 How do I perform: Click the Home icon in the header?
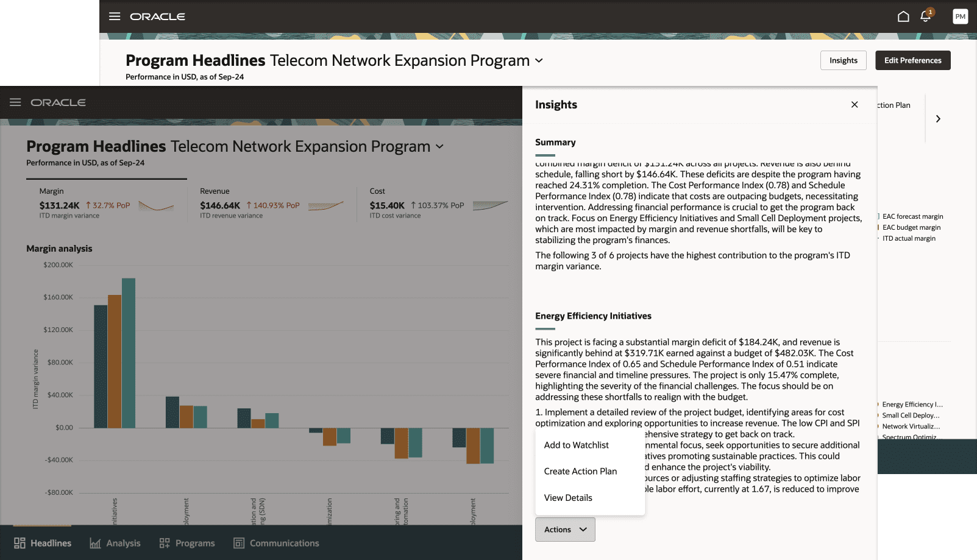point(903,16)
